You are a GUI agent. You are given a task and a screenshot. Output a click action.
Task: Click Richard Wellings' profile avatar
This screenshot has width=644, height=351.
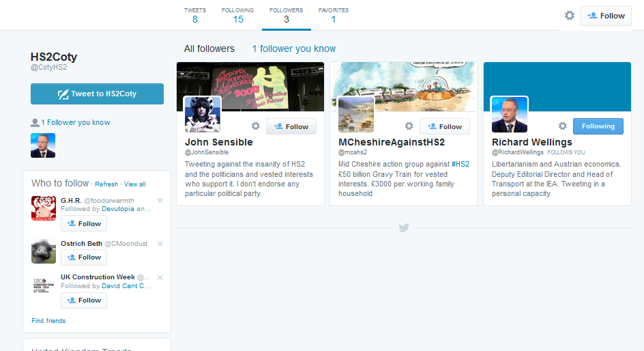pos(510,114)
